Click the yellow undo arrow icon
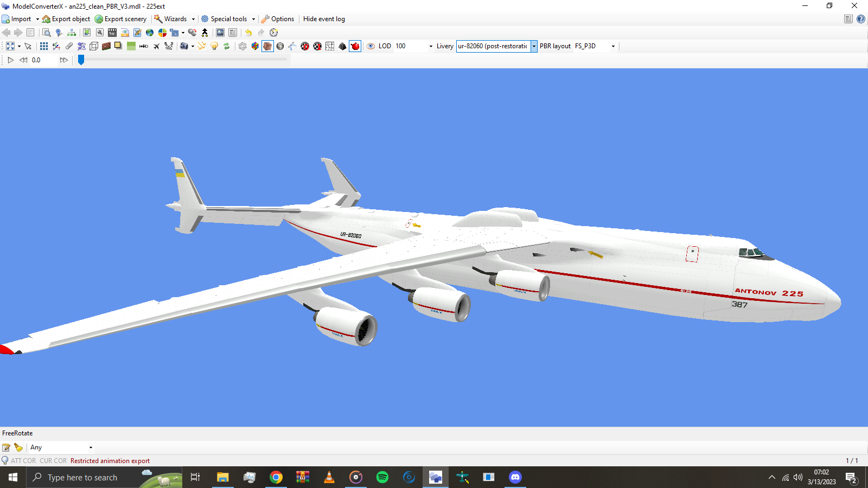868x488 pixels. [248, 33]
